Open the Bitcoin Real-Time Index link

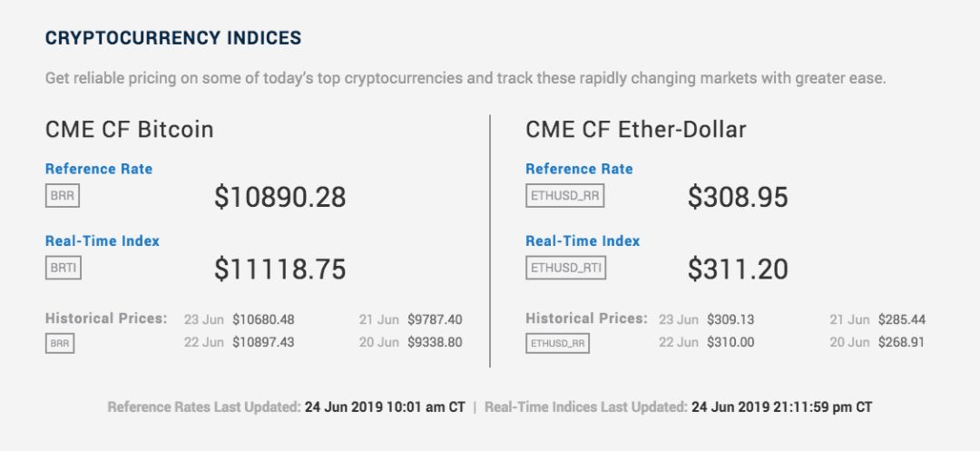[x=103, y=240]
